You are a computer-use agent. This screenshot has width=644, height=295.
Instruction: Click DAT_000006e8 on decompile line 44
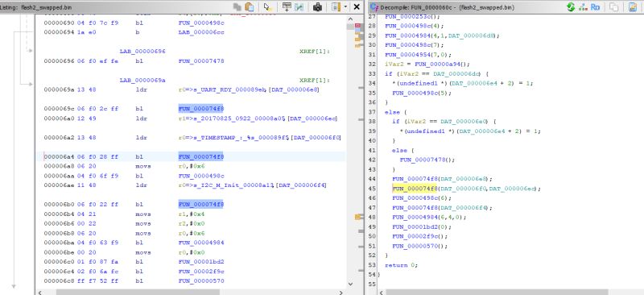464,179
